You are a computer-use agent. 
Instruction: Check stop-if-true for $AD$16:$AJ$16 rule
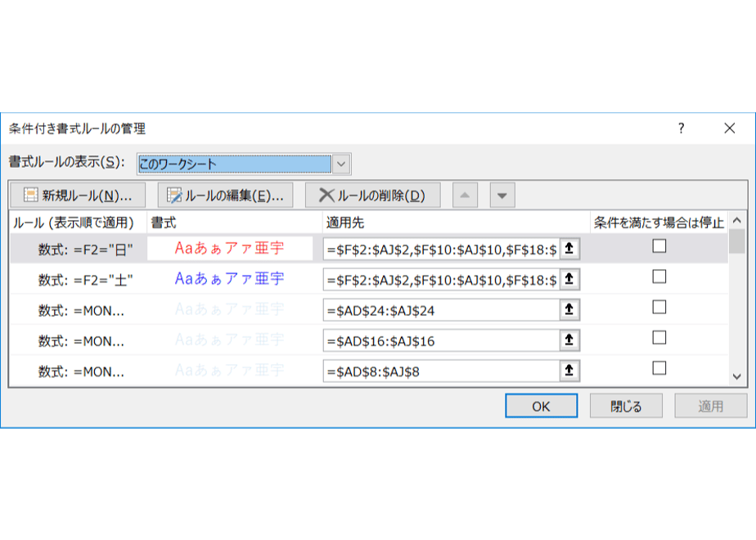pyautogui.click(x=659, y=337)
